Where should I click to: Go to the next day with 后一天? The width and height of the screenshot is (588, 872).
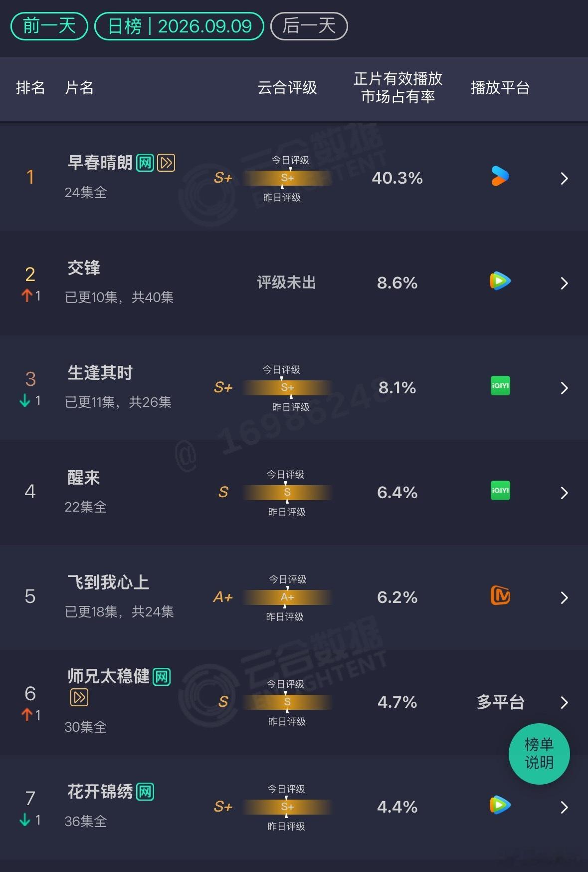[x=309, y=26]
